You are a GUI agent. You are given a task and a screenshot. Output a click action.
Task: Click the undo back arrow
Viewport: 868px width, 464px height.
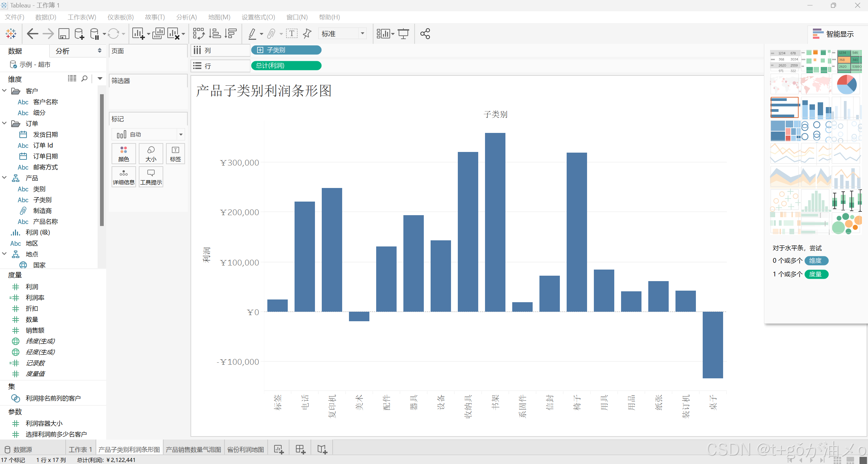pyautogui.click(x=32, y=34)
